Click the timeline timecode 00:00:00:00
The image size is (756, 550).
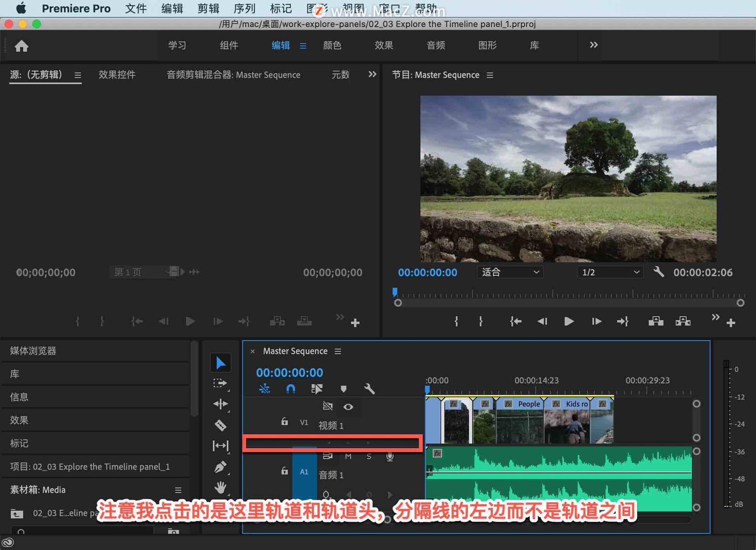[x=289, y=372]
